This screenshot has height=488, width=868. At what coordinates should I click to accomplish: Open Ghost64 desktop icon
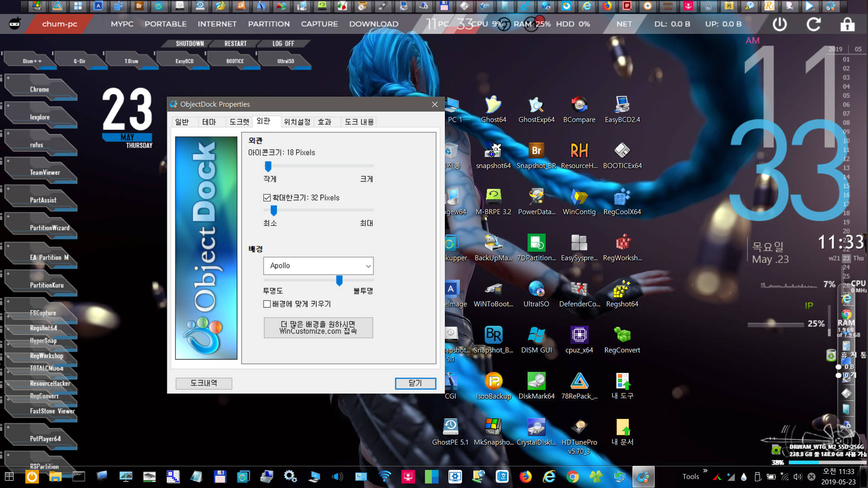(494, 110)
